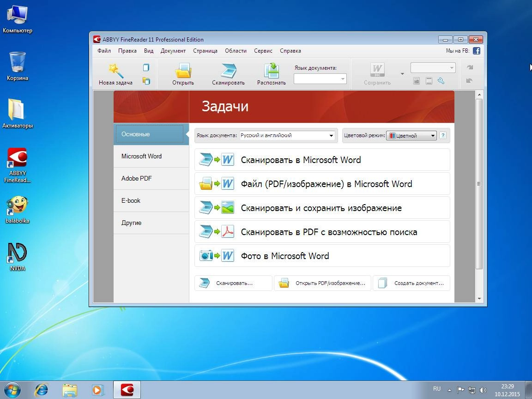Switch to the E-book task tab
The image size is (532, 399).
click(151, 200)
